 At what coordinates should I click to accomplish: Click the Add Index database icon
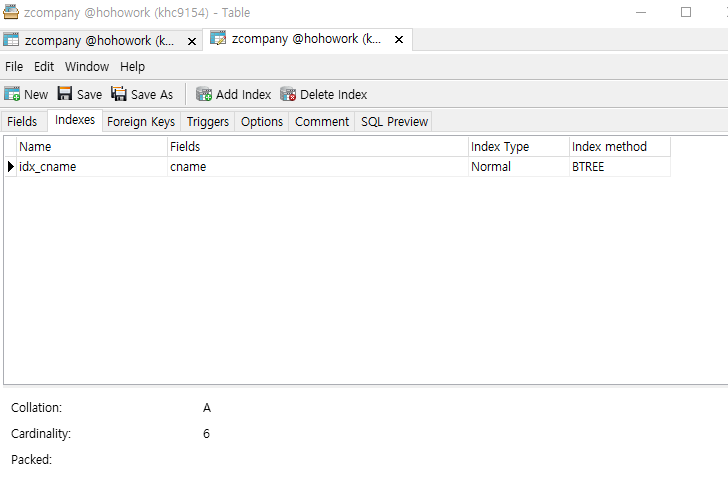click(204, 94)
